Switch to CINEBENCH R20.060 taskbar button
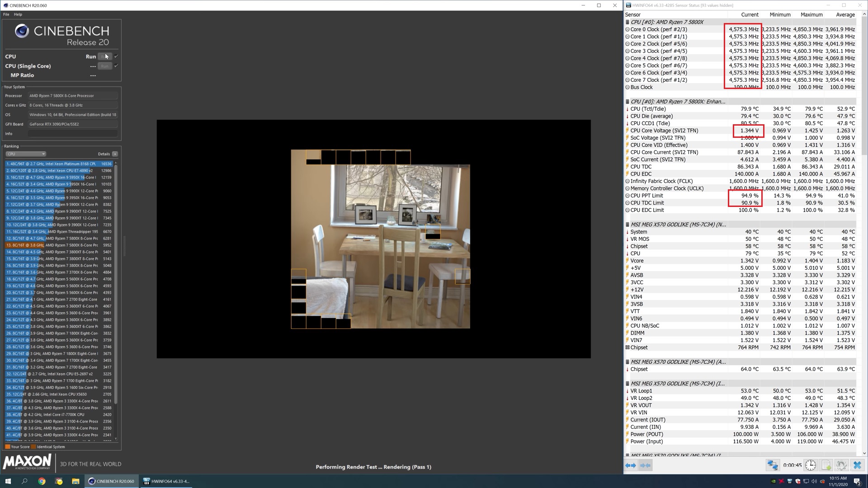This screenshot has height=488, width=868. click(x=111, y=481)
